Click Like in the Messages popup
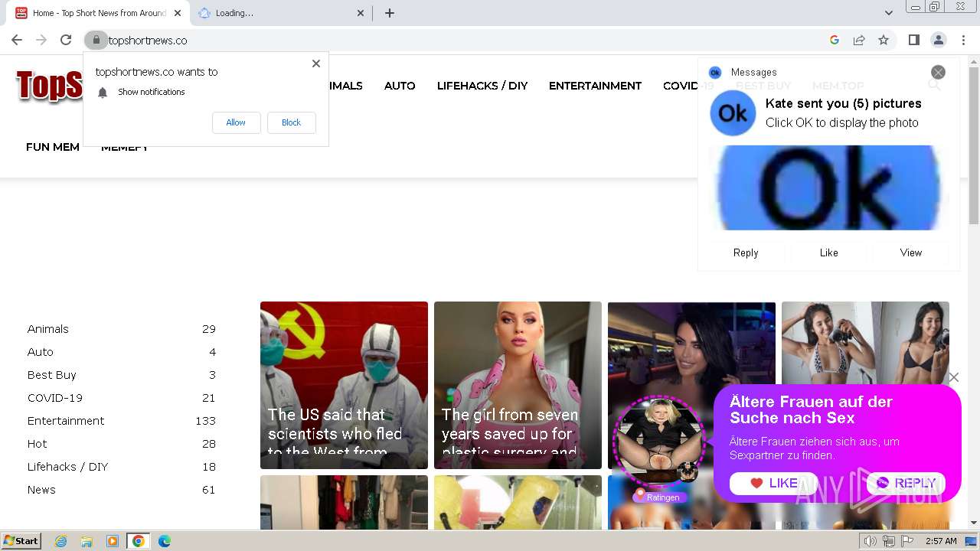980x551 pixels. [x=828, y=253]
